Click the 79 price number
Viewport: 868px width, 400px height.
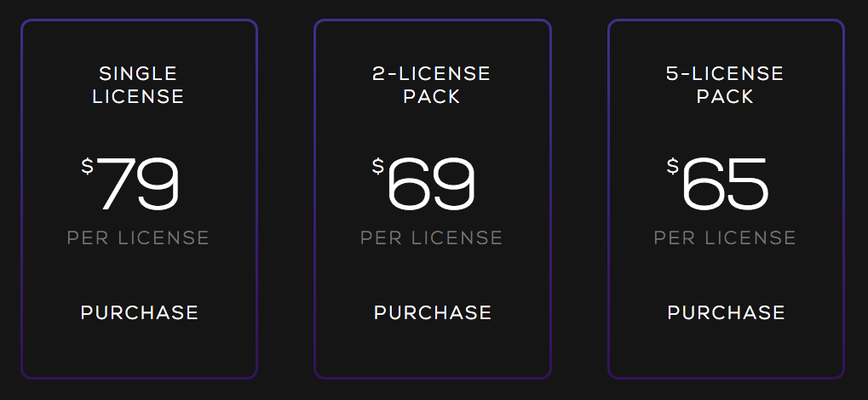(x=139, y=184)
